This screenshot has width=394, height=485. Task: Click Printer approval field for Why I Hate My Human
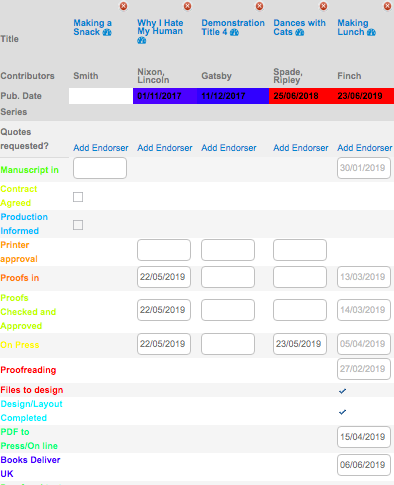[x=164, y=250]
